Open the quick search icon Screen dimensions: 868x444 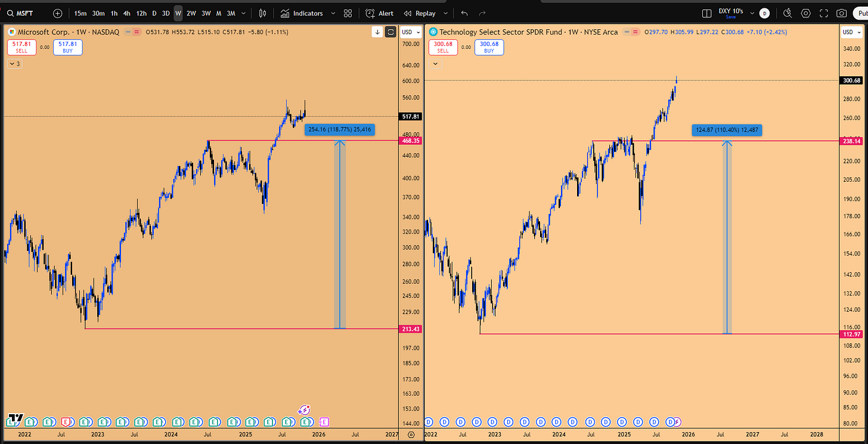pos(788,13)
